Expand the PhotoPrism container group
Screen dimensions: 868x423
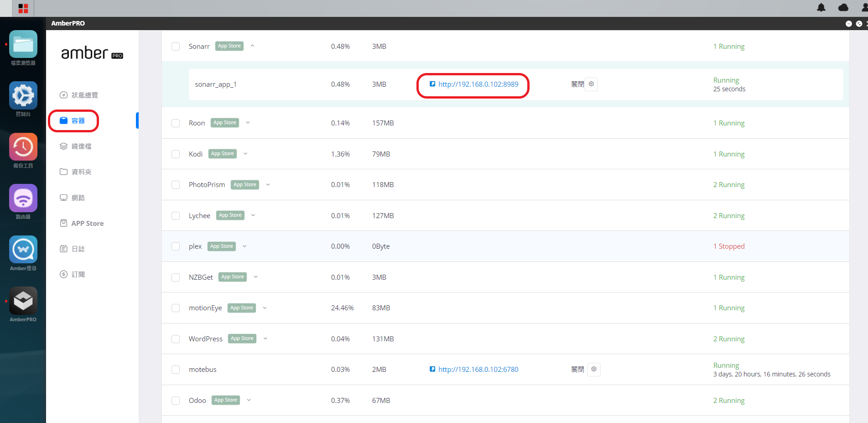point(268,184)
